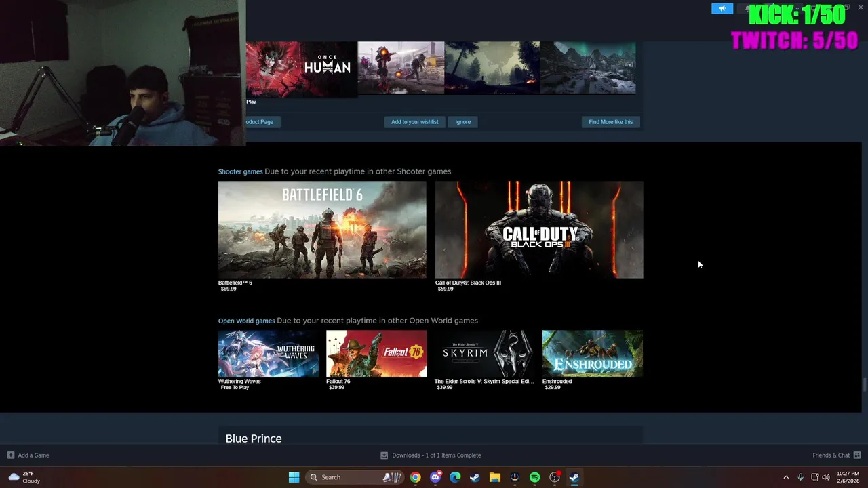Click the Ignore button

click(x=463, y=122)
